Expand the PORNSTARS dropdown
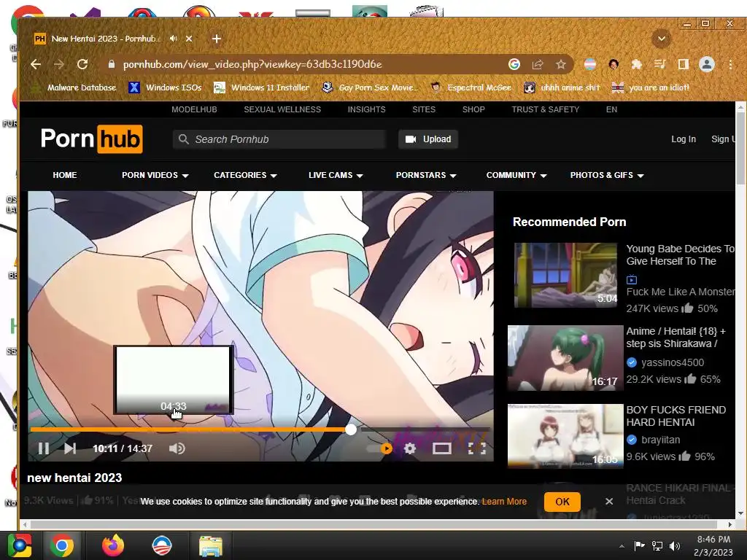The image size is (747, 560). pyautogui.click(x=426, y=175)
